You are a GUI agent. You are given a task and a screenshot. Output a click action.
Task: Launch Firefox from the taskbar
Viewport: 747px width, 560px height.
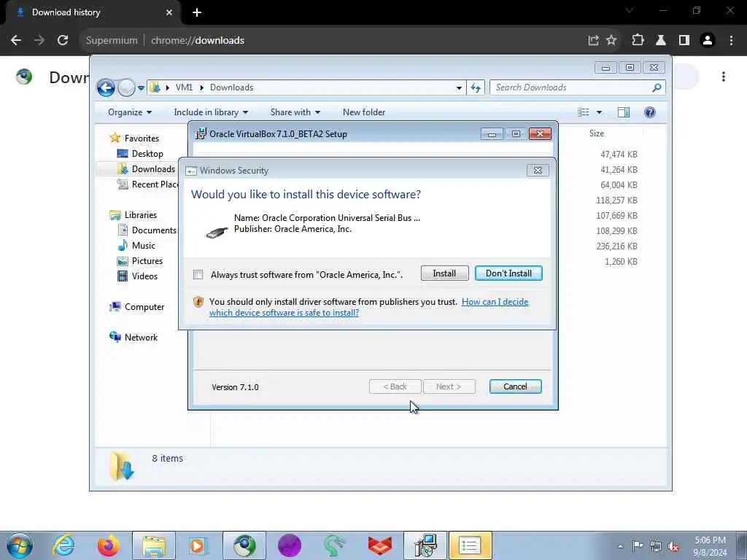(108, 545)
